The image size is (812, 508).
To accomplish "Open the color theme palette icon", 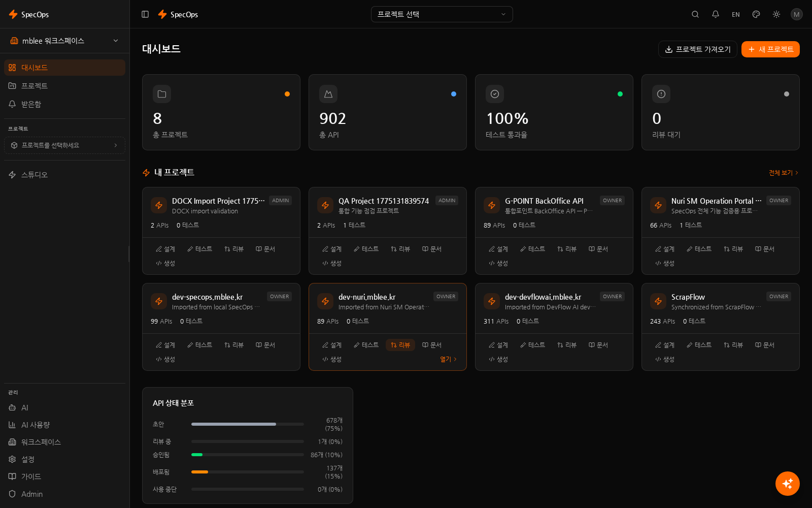I will [756, 14].
